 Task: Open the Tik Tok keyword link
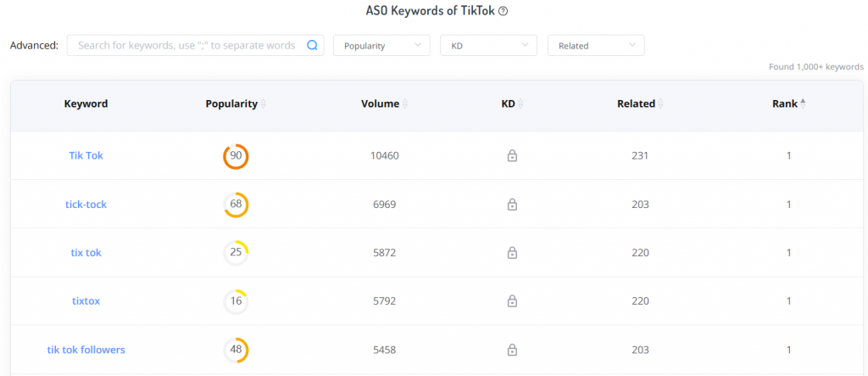pos(86,156)
